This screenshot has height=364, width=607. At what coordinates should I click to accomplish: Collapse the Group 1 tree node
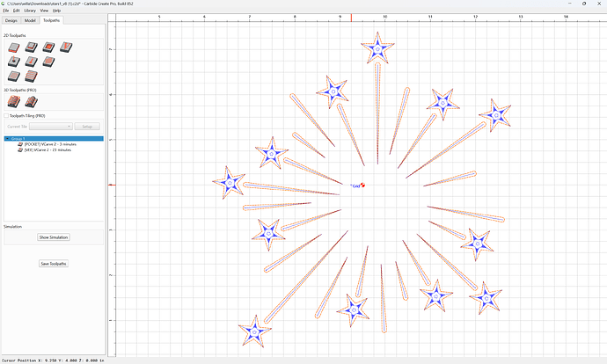click(x=7, y=139)
